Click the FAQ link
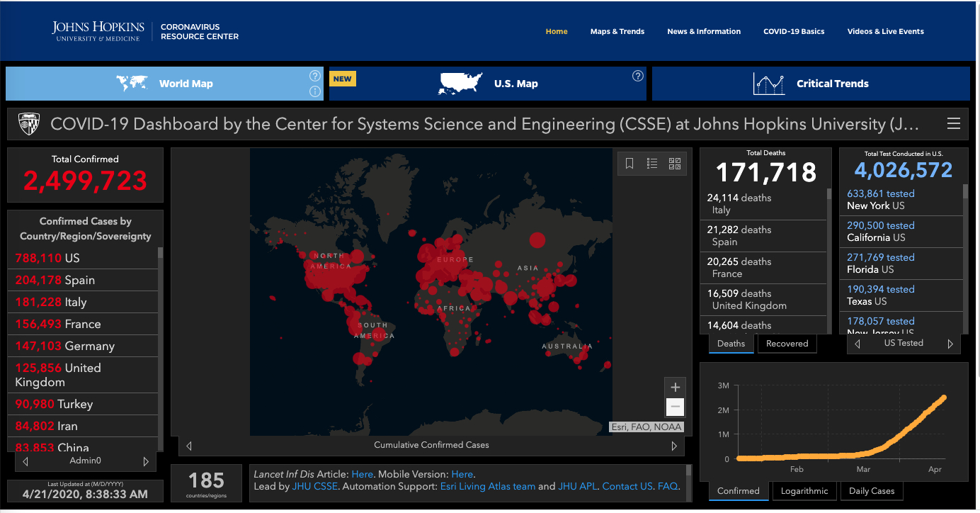The image size is (980, 513). 668,486
